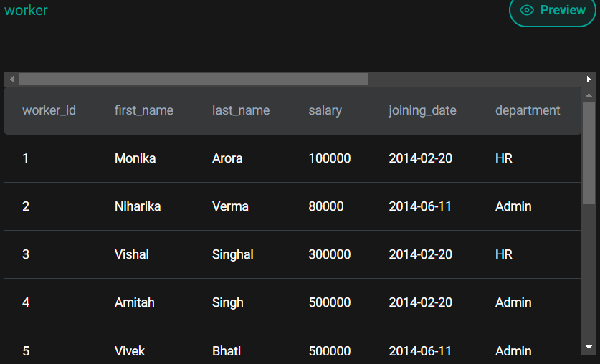Select the 300000 salary cell for Vishal
Screen dimensions: 600x364
click(x=330, y=254)
